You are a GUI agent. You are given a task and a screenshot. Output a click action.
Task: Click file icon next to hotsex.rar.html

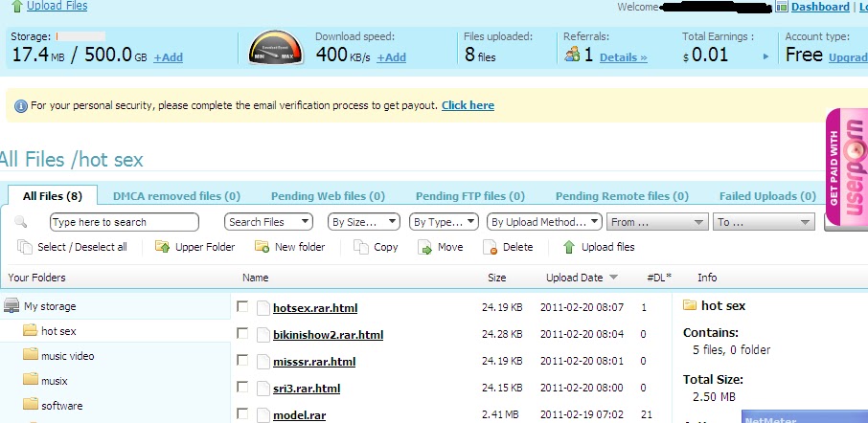coord(263,308)
